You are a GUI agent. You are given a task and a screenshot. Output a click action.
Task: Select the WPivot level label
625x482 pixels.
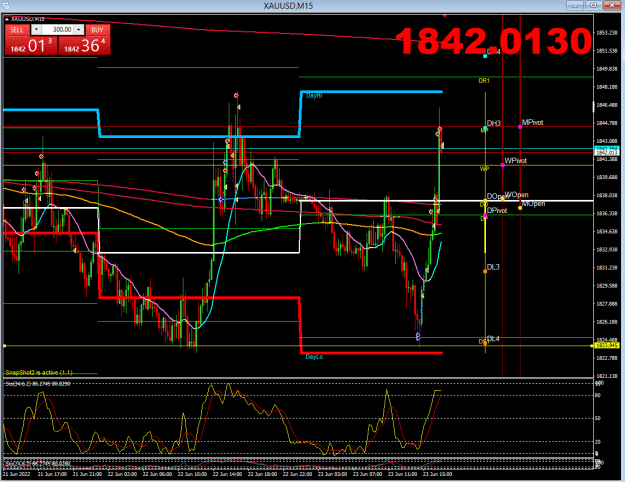[515, 161]
